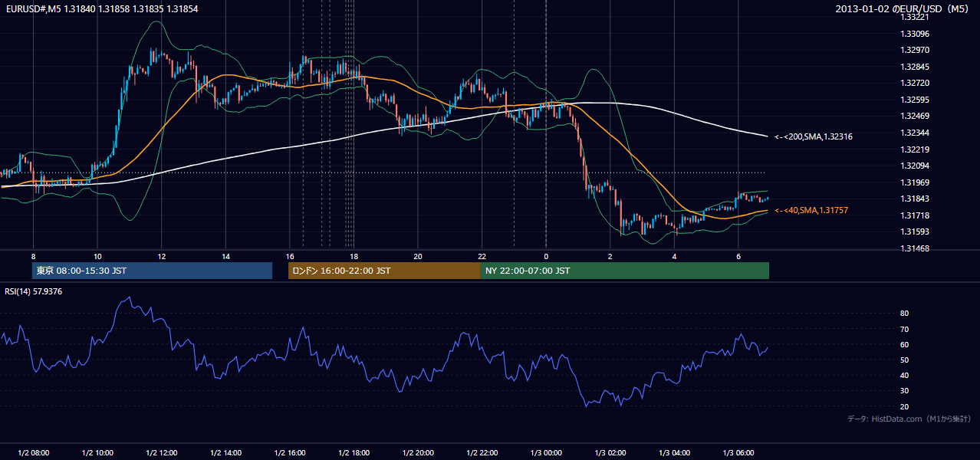Click hour label 20 under price chart
The height and width of the screenshot is (460, 980).
(418, 256)
